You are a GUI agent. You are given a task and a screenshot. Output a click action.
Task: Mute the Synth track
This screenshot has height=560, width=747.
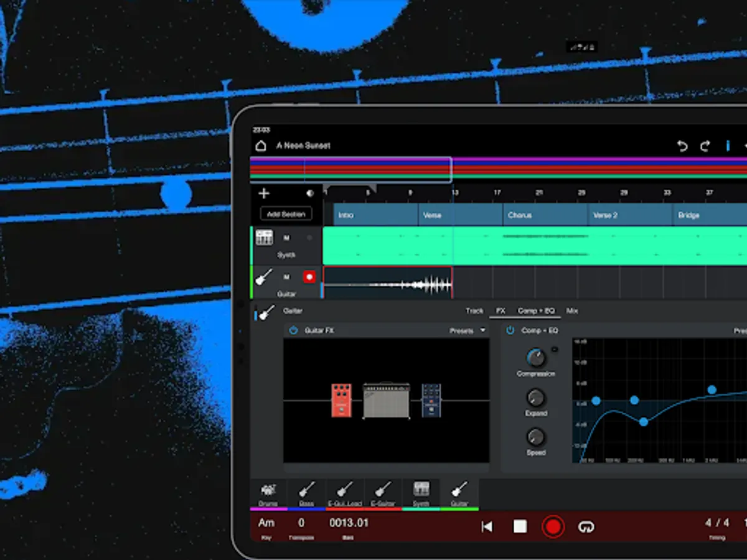[x=287, y=237]
